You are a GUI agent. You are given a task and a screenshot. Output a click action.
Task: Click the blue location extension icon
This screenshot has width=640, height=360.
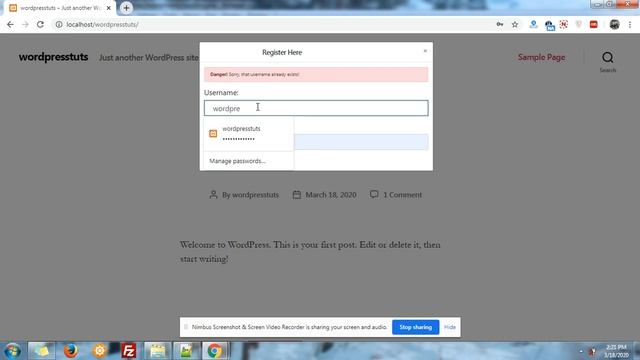[x=533, y=24]
